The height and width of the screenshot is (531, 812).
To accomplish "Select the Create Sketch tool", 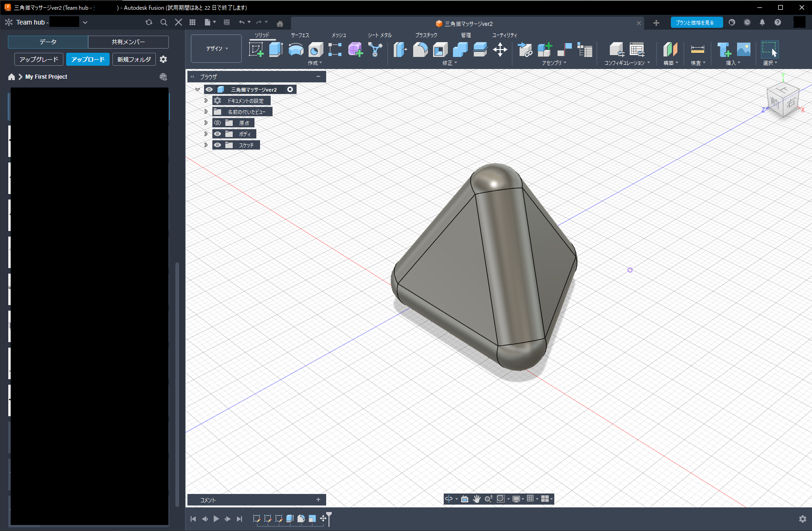I will tap(256, 50).
